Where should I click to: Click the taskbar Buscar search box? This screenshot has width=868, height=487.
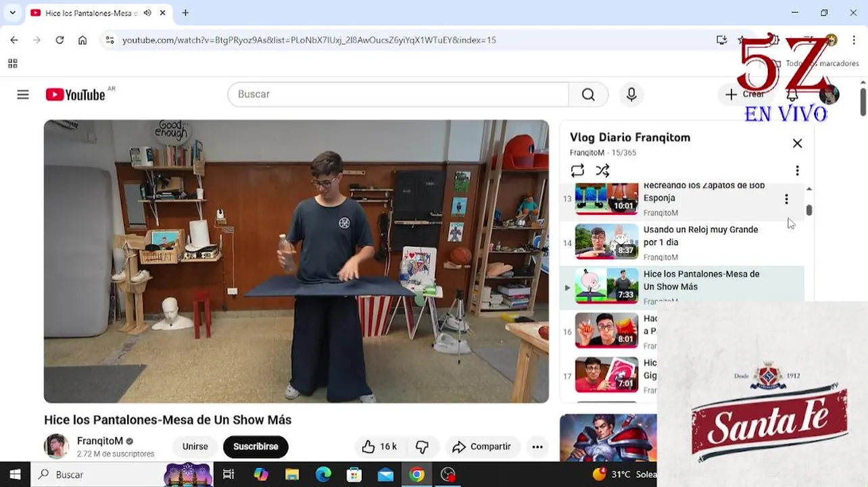[122, 475]
